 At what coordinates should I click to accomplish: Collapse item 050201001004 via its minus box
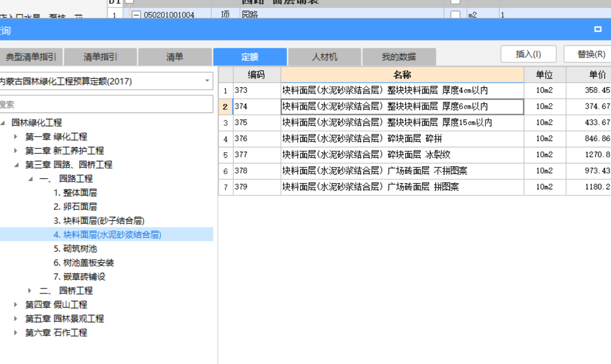[x=137, y=13]
